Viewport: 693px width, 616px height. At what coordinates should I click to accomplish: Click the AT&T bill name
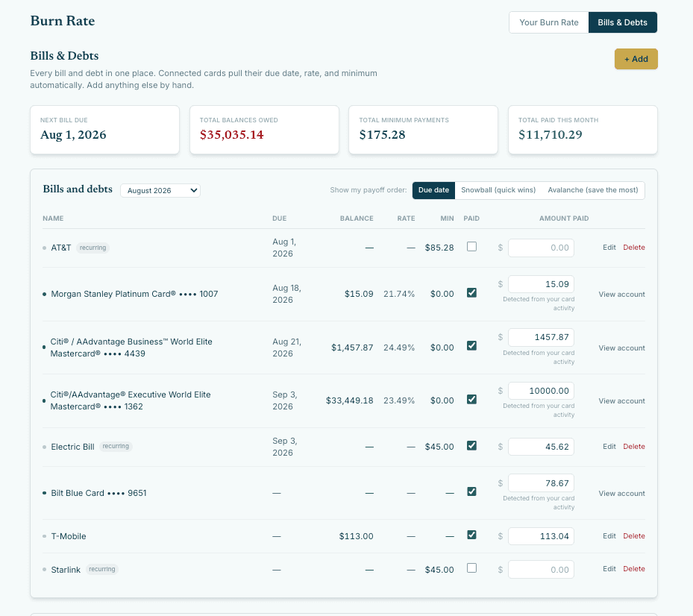tap(61, 248)
